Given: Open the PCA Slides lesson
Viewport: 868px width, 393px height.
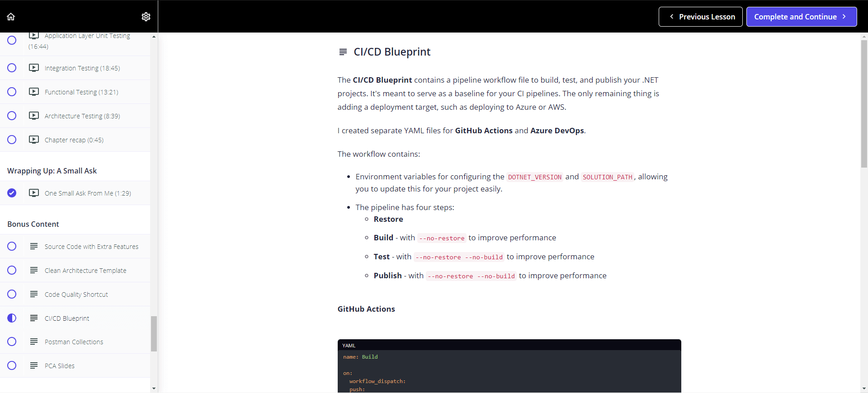Looking at the screenshot, I should coord(60,366).
